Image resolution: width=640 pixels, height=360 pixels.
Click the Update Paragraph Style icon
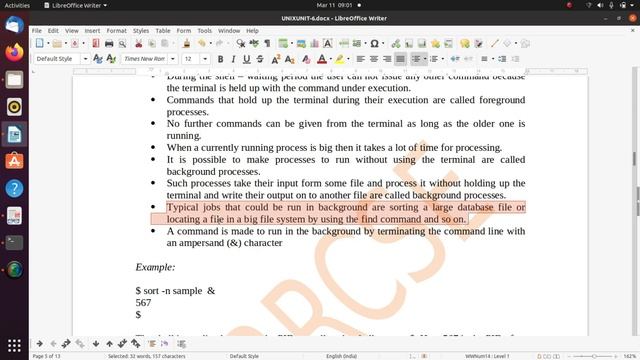pos(98,59)
